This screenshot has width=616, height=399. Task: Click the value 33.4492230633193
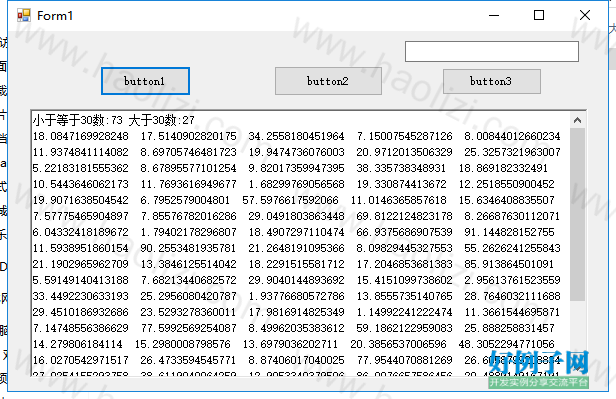(81, 296)
